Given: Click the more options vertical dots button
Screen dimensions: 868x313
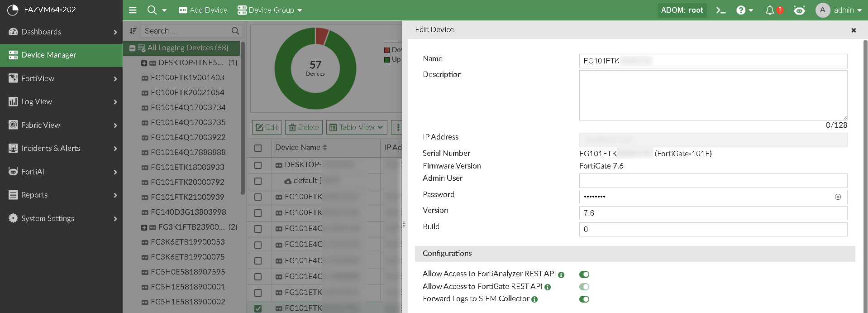Looking at the screenshot, I should (x=398, y=127).
